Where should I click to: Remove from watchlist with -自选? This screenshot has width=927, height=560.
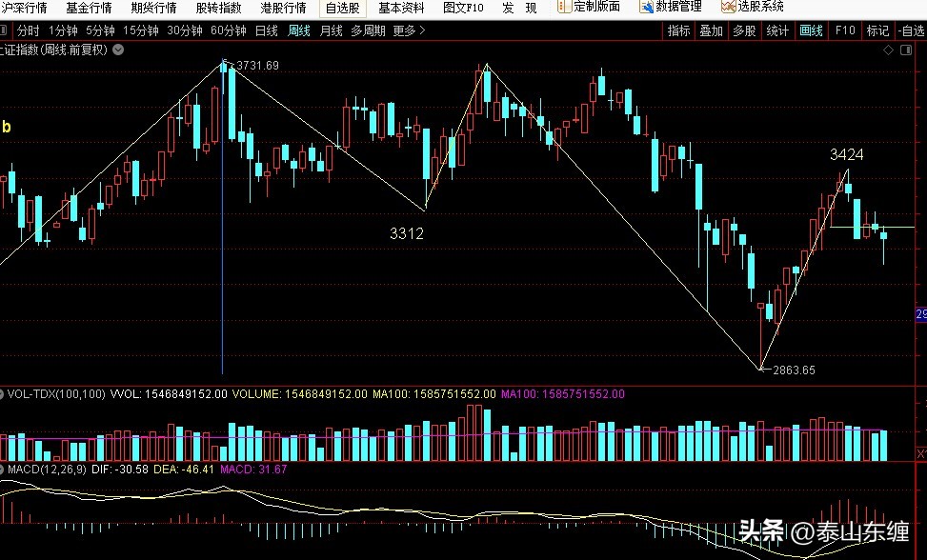[910, 30]
